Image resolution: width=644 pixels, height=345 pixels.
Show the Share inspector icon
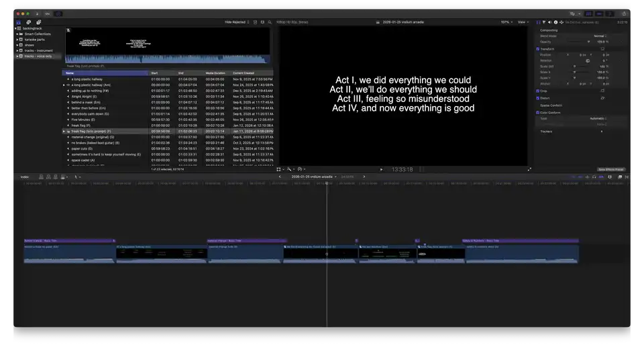click(561, 22)
